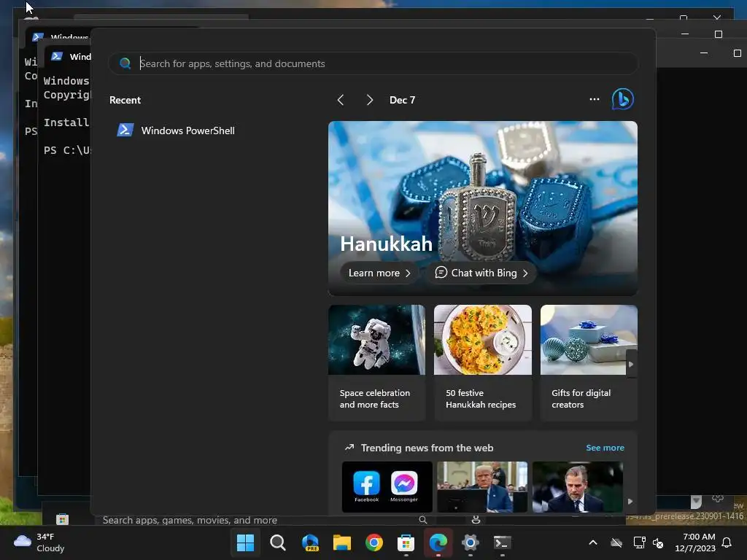
Task: Click the taskbar Search icon
Action: coord(278,542)
